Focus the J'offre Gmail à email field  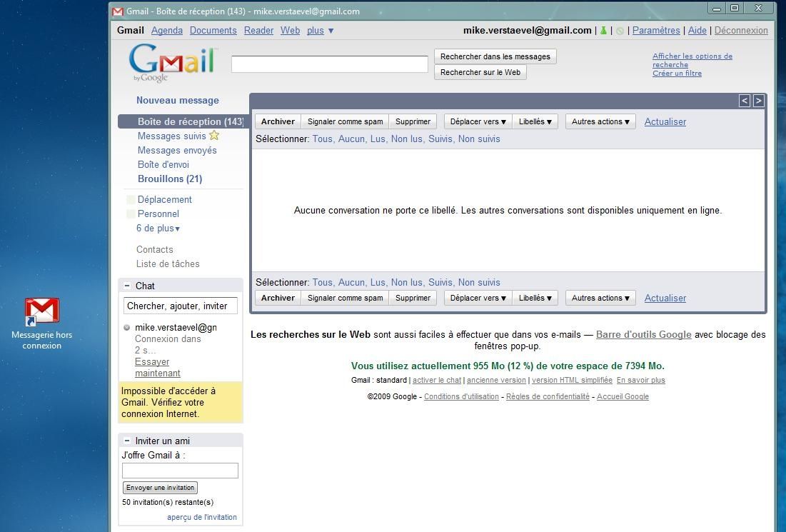click(180, 471)
